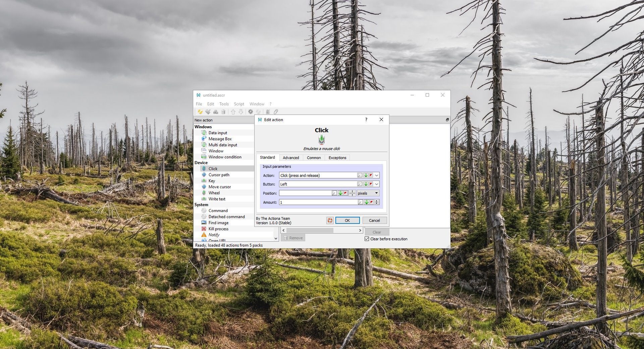
Task: Click the move up arrow toolbar icon
Action: tap(233, 112)
